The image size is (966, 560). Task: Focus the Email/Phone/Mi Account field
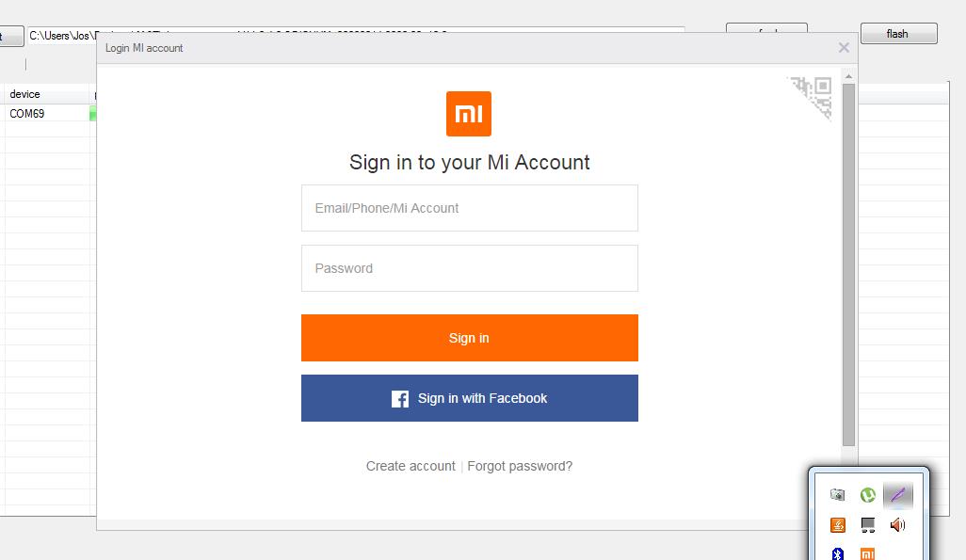pos(469,208)
